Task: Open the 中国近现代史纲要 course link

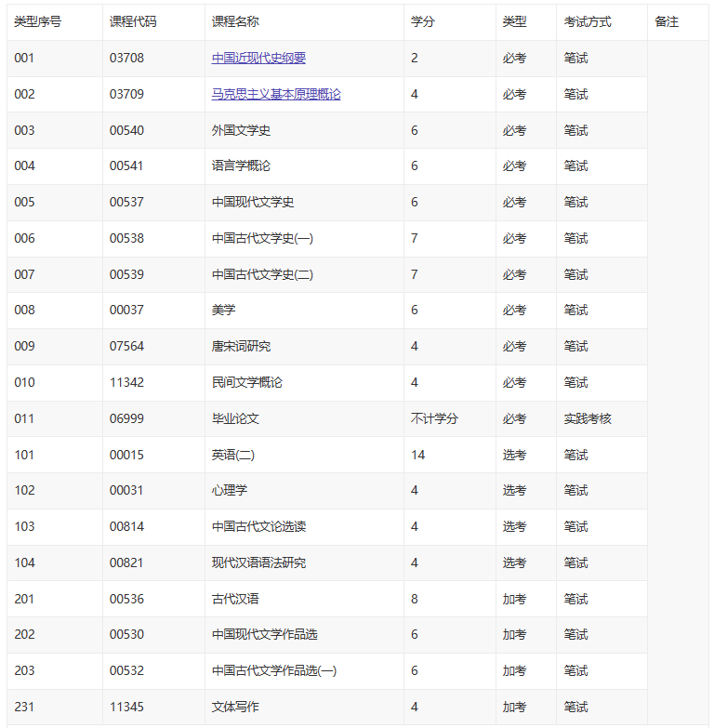Action: pyautogui.click(x=258, y=58)
